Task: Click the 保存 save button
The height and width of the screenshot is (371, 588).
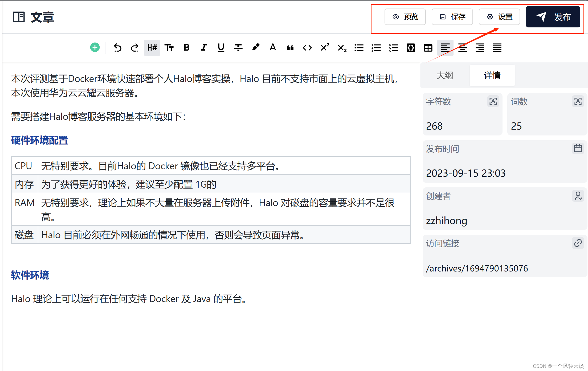Action: (452, 17)
